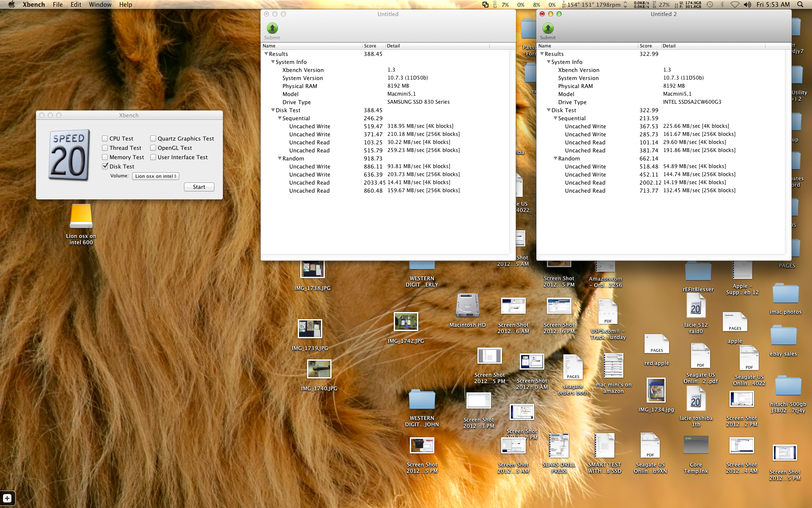Click Submit icon in Untitled 2 window
This screenshot has width=812, height=508.
tap(548, 28)
